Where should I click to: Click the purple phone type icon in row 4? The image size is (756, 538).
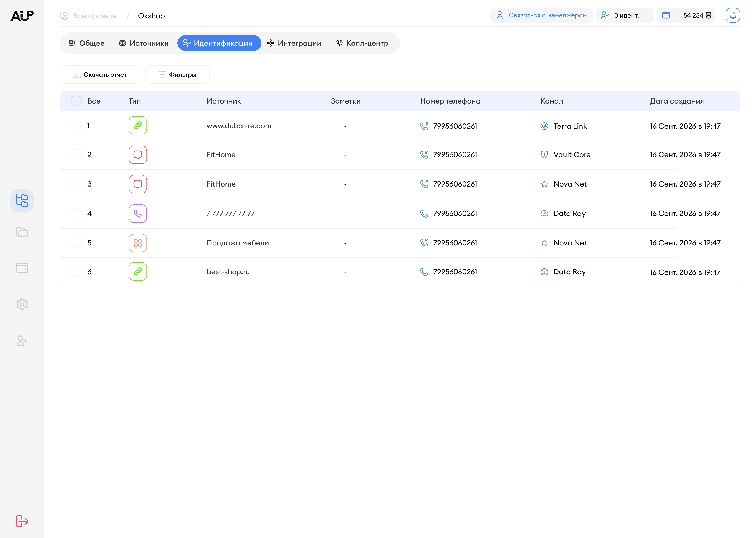138,213
